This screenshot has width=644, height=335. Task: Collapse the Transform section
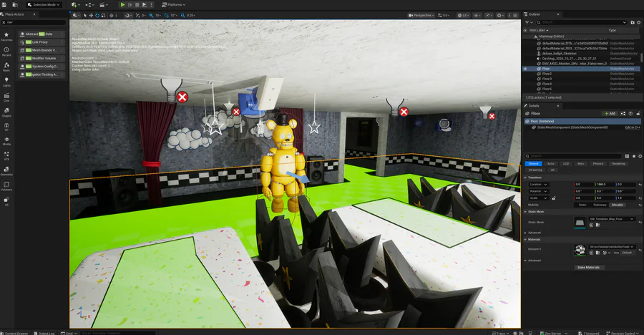525,178
